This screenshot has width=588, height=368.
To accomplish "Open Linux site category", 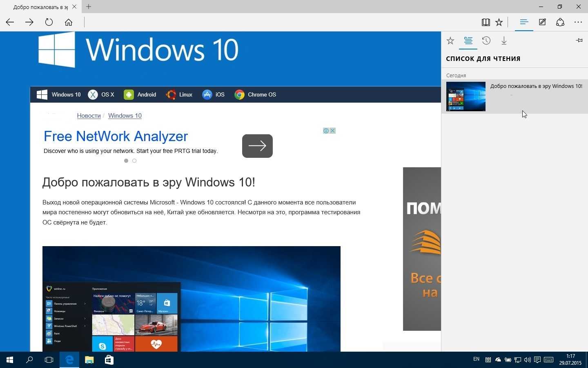I will point(179,94).
